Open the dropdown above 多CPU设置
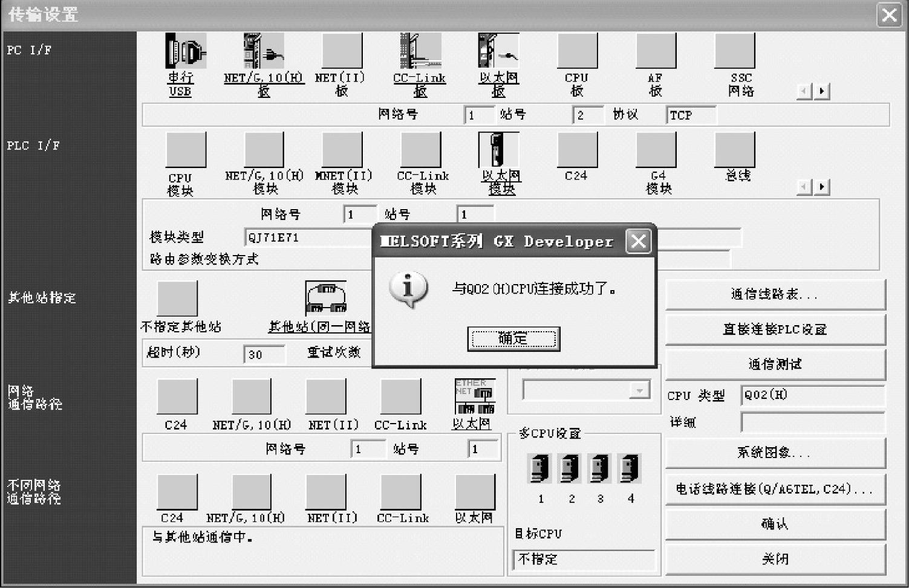 tap(639, 390)
